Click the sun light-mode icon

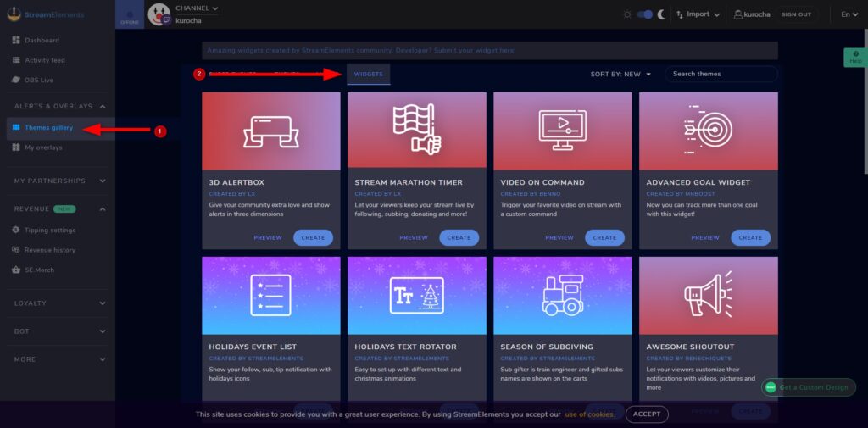point(627,15)
